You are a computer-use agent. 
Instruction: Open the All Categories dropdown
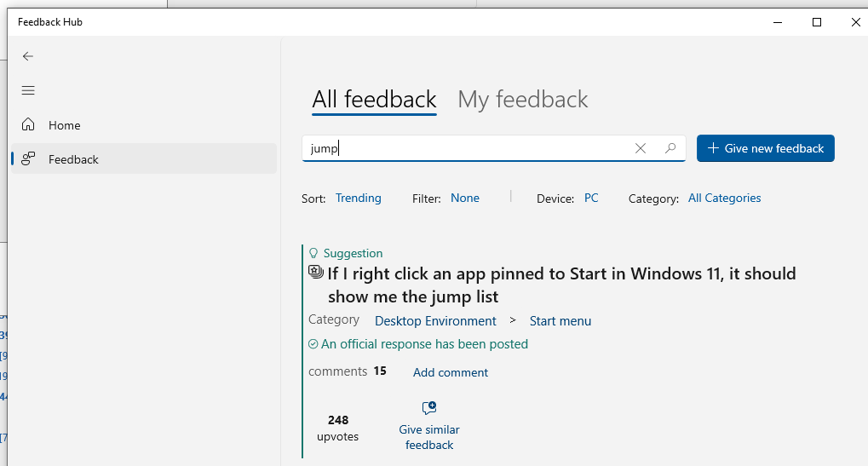coord(724,198)
